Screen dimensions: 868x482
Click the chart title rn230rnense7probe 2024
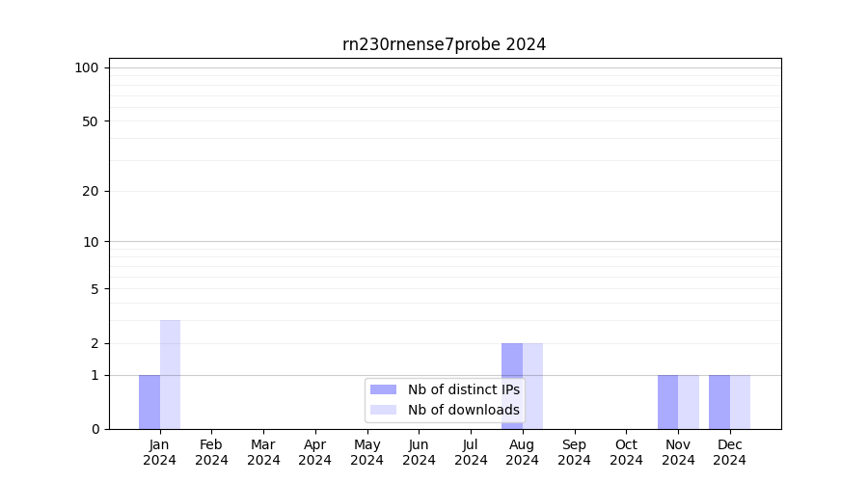click(x=444, y=44)
